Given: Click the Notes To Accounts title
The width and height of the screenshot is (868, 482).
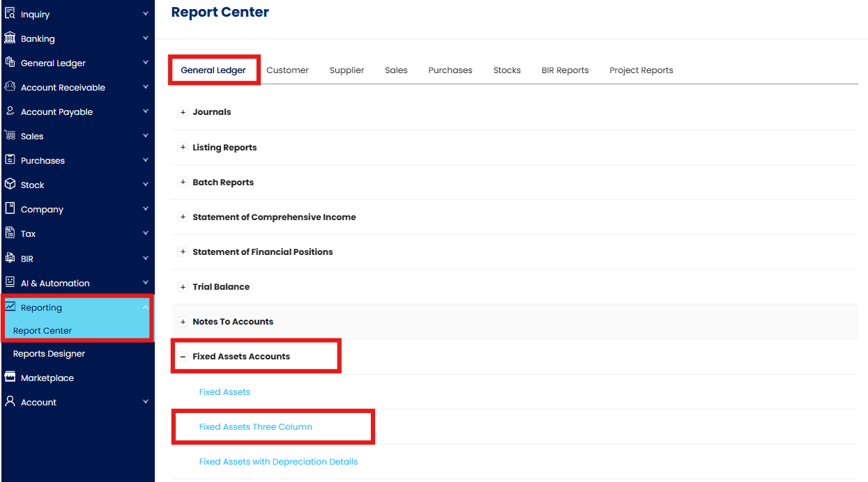Looking at the screenshot, I should (233, 321).
